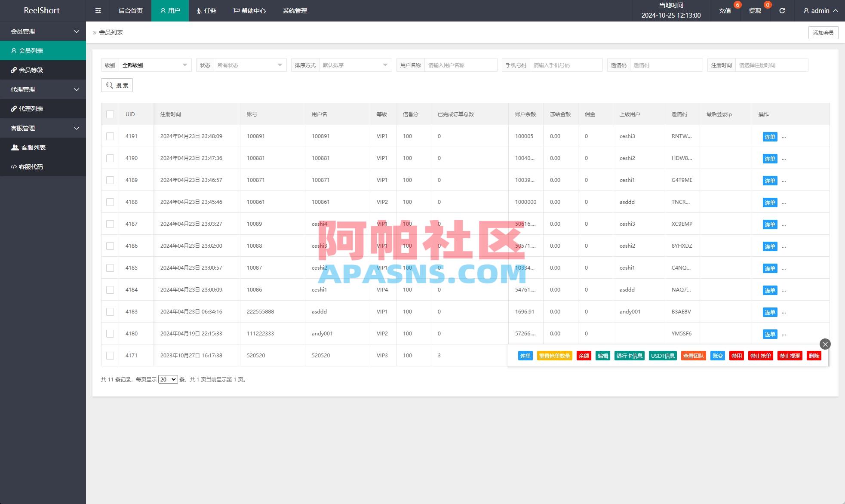Toggle the select-all checkbox in table header
The image size is (845, 504).
(110, 114)
